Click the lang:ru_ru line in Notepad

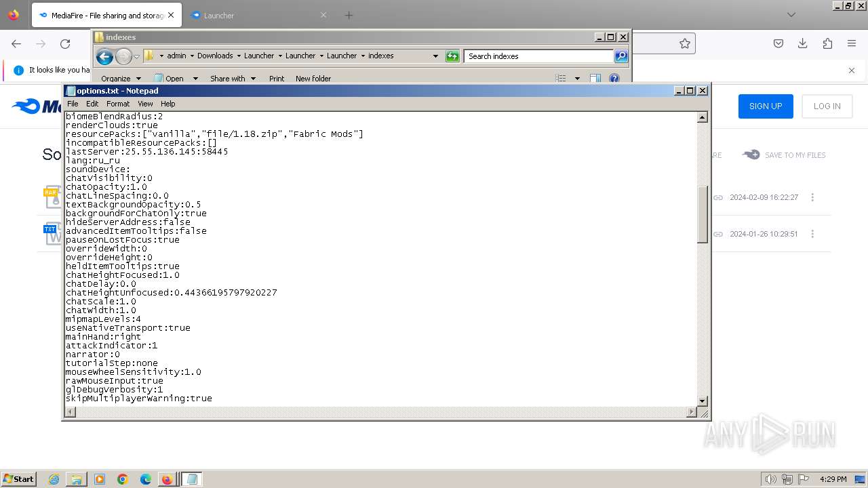[x=92, y=161]
